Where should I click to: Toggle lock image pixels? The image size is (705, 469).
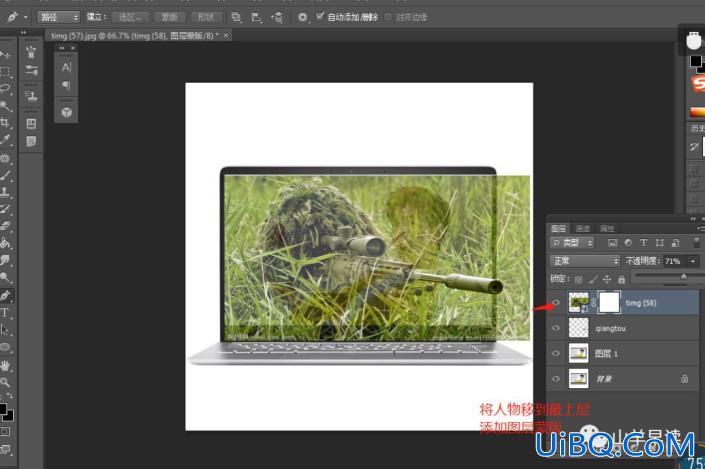click(x=593, y=279)
